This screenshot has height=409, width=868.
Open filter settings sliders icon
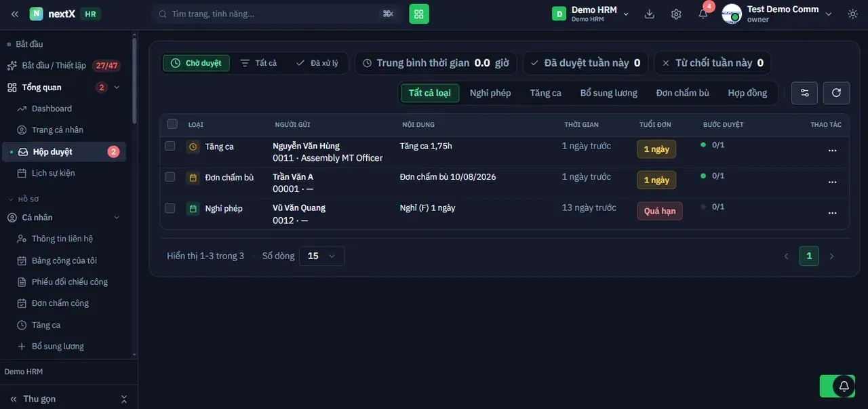805,93
